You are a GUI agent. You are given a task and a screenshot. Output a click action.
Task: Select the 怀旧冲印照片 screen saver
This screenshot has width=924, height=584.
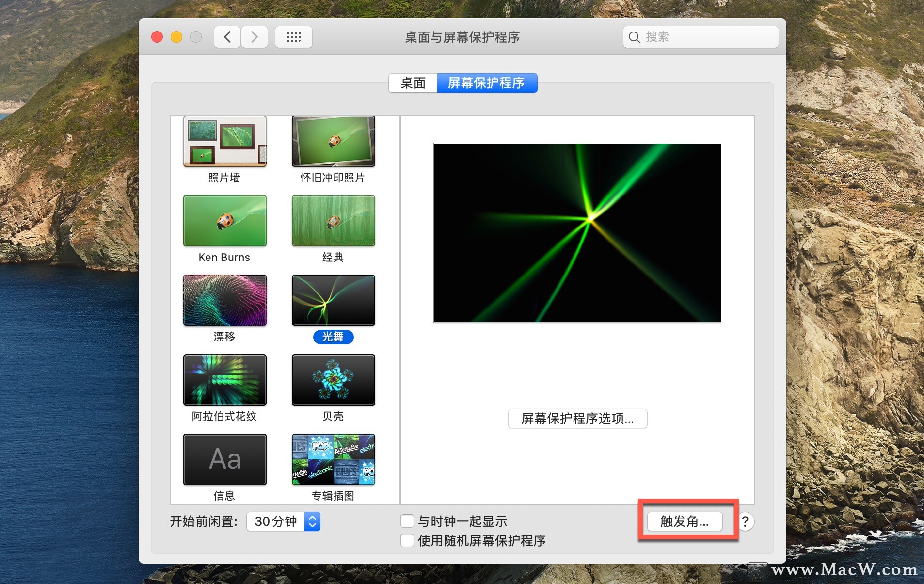point(333,141)
